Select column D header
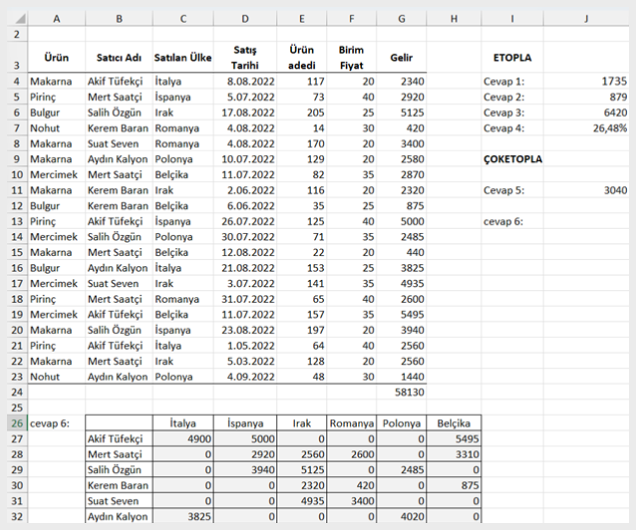Viewport: 636px width, 530px height. (x=245, y=19)
